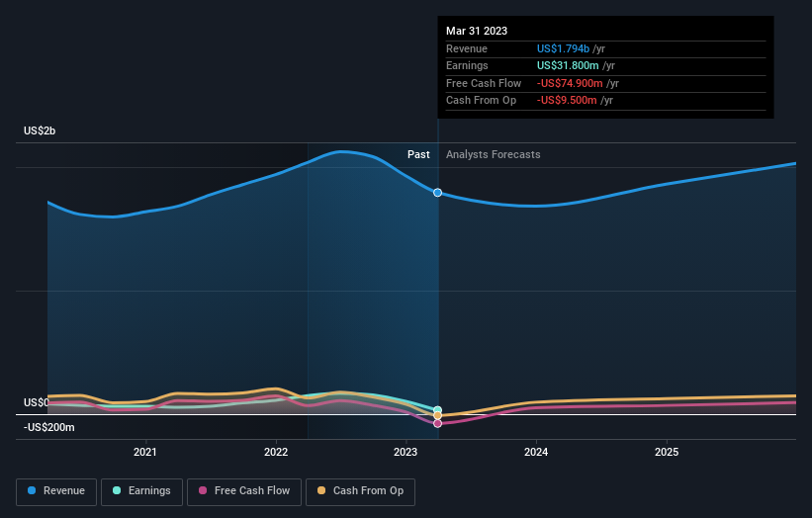Image resolution: width=812 pixels, height=518 pixels.
Task: Toggle the Cash From Op legend series
Action: point(360,491)
